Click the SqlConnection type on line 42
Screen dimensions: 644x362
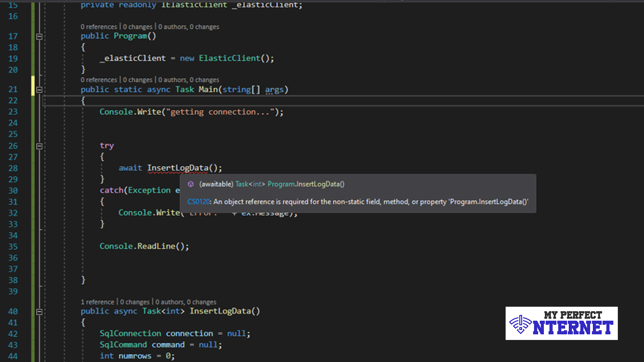point(131,334)
